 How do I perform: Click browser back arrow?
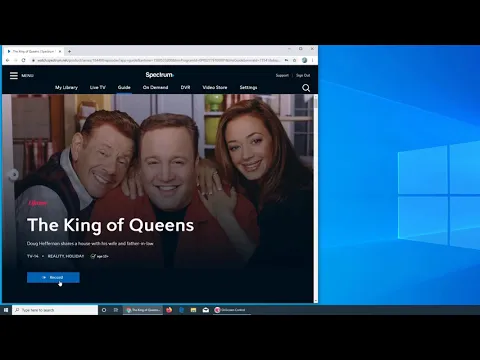click(8, 60)
